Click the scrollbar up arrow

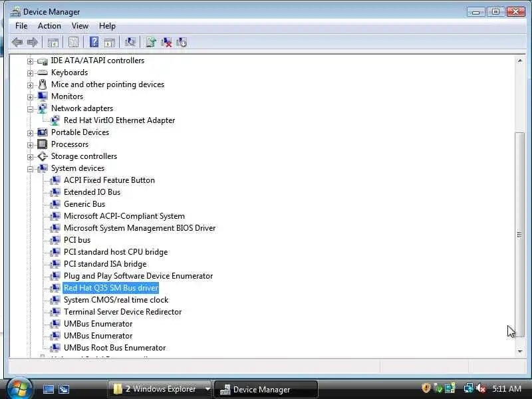pos(520,61)
